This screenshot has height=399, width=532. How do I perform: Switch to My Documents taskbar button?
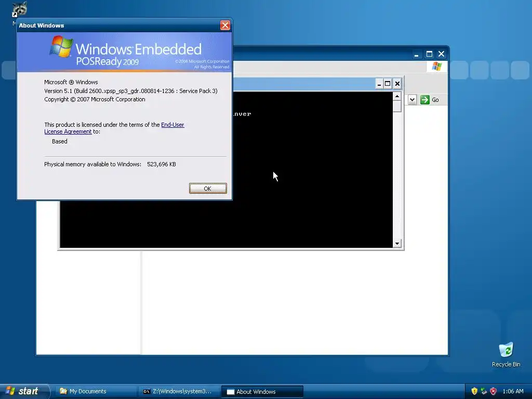tap(96, 391)
